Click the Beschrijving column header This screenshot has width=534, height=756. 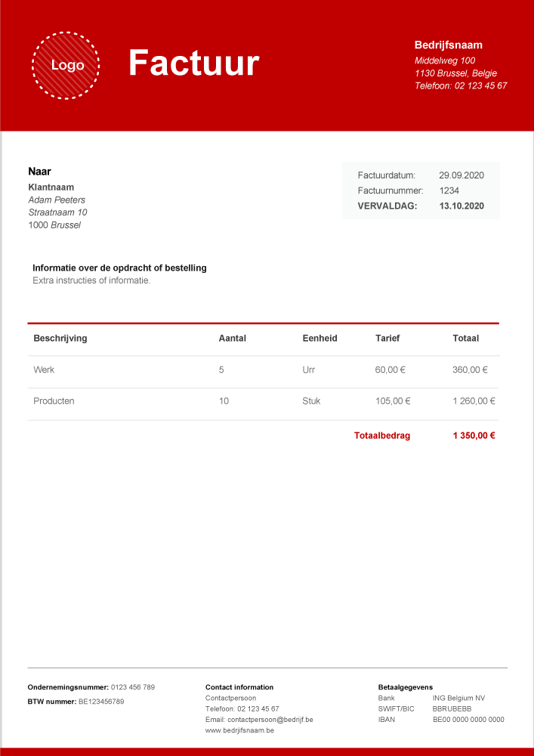point(60,339)
